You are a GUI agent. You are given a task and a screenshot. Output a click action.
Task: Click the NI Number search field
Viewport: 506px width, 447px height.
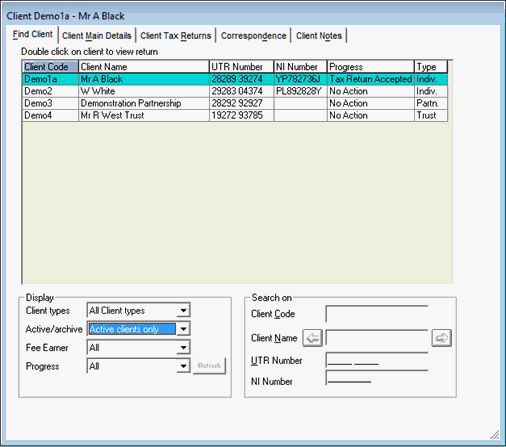(x=377, y=378)
